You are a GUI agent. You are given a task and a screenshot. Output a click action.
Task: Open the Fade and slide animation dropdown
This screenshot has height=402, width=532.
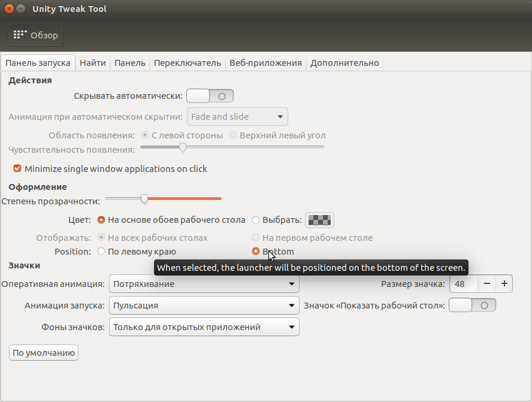[x=237, y=117]
